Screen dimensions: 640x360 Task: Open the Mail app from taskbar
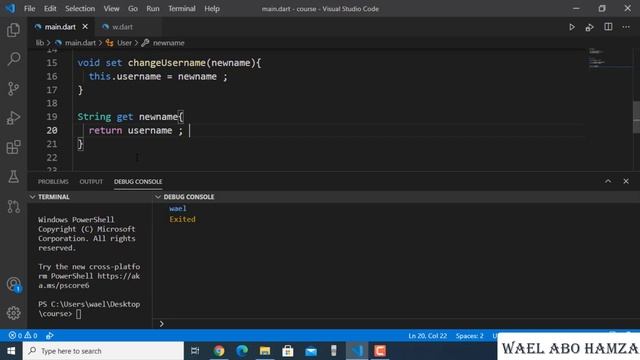point(311,351)
